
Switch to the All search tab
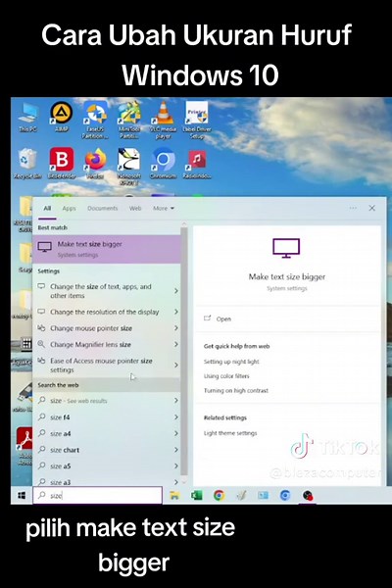click(47, 208)
